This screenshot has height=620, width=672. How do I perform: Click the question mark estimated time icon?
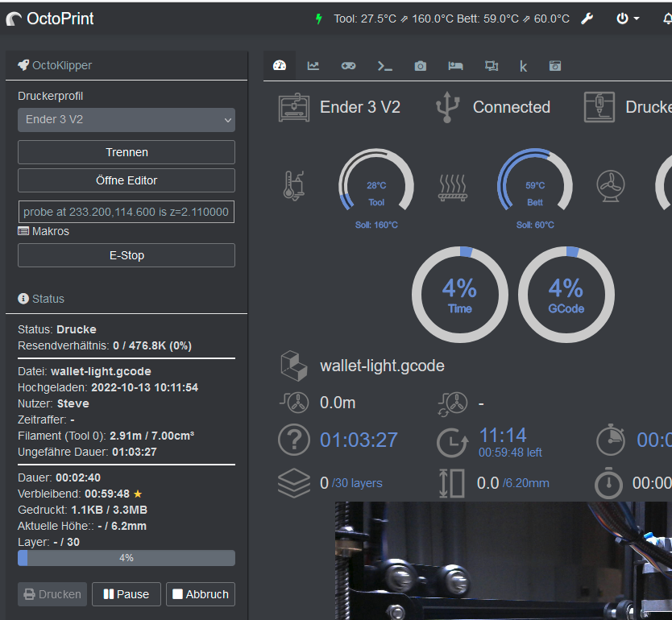click(294, 440)
